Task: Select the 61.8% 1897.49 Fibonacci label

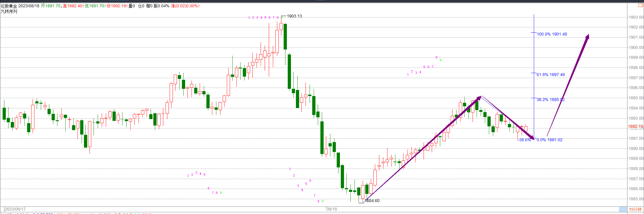Action: (551, 75)
